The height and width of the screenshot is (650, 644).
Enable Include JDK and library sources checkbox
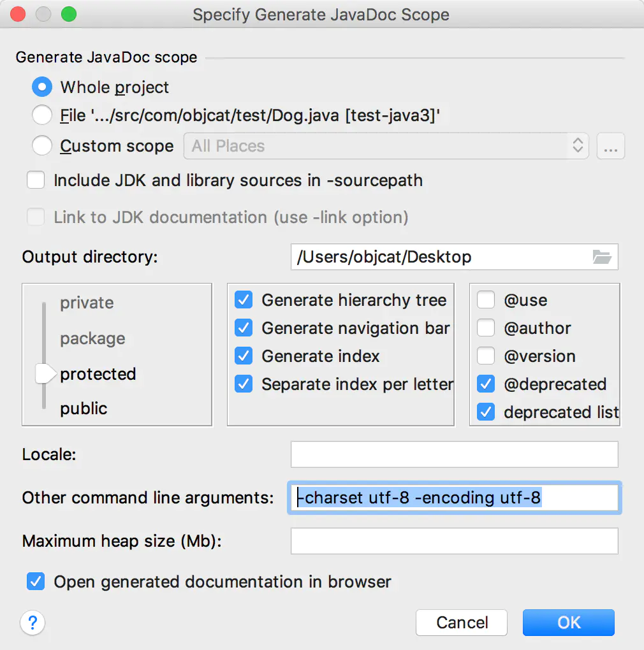(x=36, y=180)
